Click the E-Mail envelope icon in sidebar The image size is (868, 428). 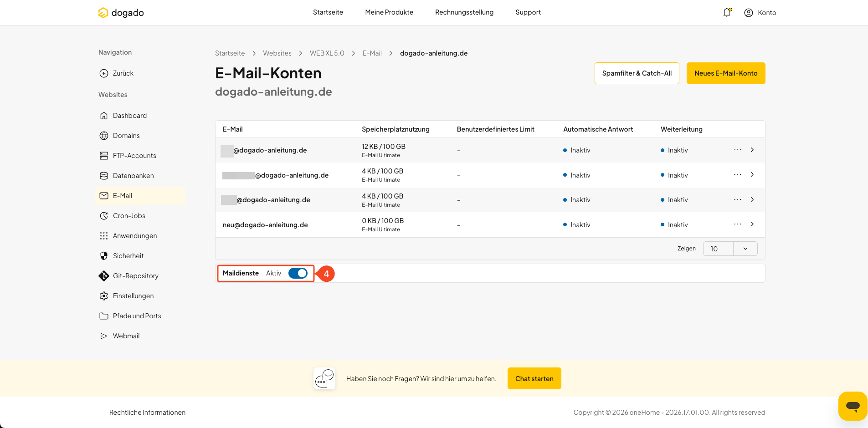[104, 196]
